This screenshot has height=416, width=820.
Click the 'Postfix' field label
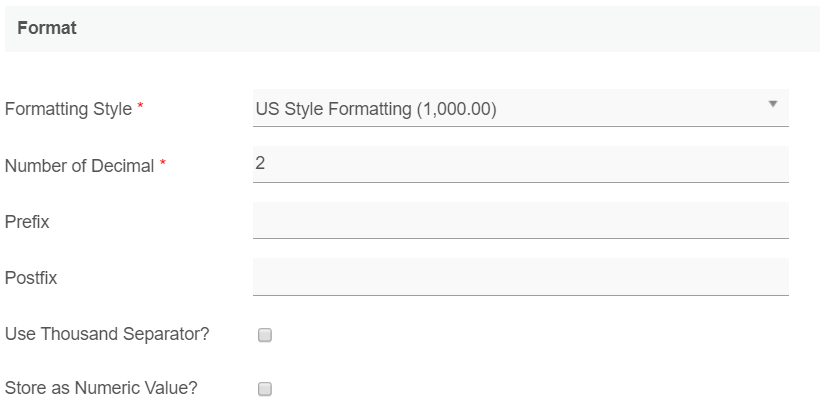tap(31, 278)
